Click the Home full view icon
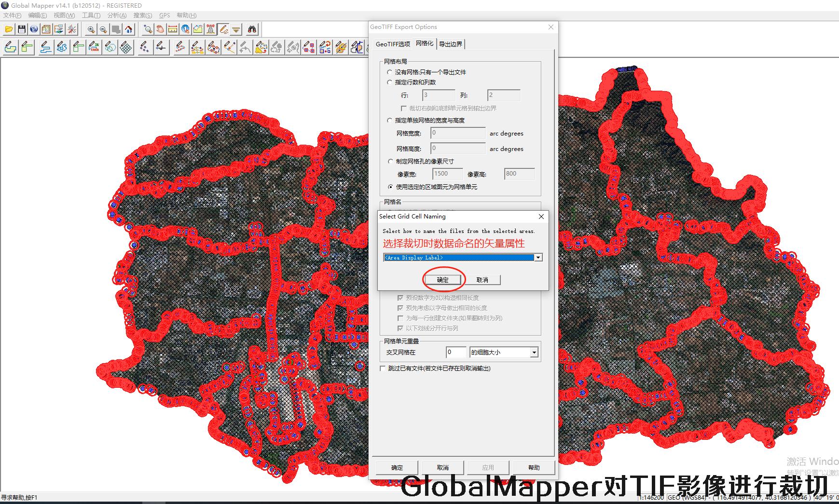Image resolution: width=839 pixels, height=504 pixels. 129,29
